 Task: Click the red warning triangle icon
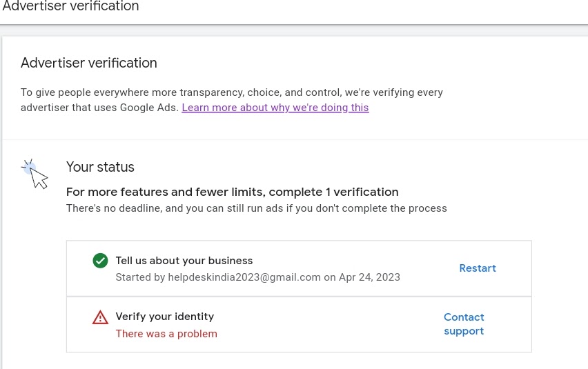(100, 317)
